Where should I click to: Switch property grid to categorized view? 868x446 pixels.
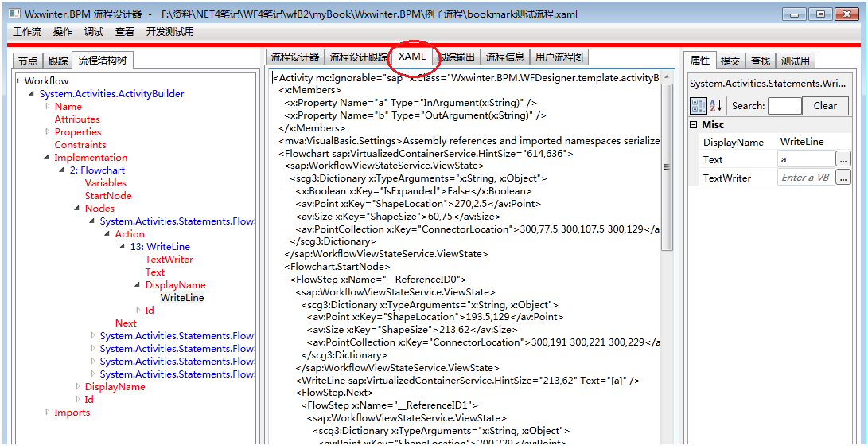click(699, 106)
